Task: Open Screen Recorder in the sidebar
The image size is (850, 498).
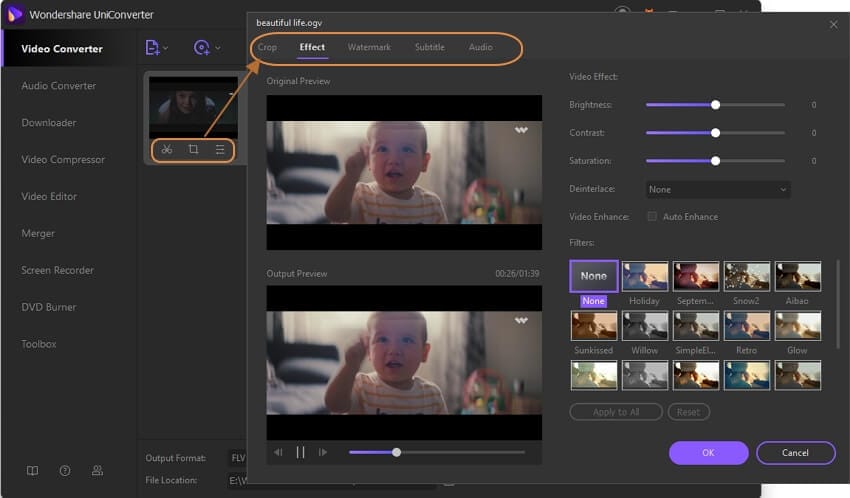Action: click(x=57, y=270)
